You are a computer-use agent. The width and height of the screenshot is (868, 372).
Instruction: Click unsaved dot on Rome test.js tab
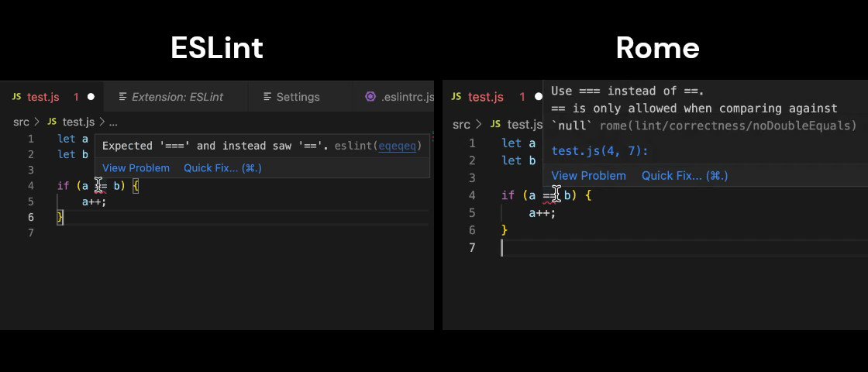click(538, 97)
